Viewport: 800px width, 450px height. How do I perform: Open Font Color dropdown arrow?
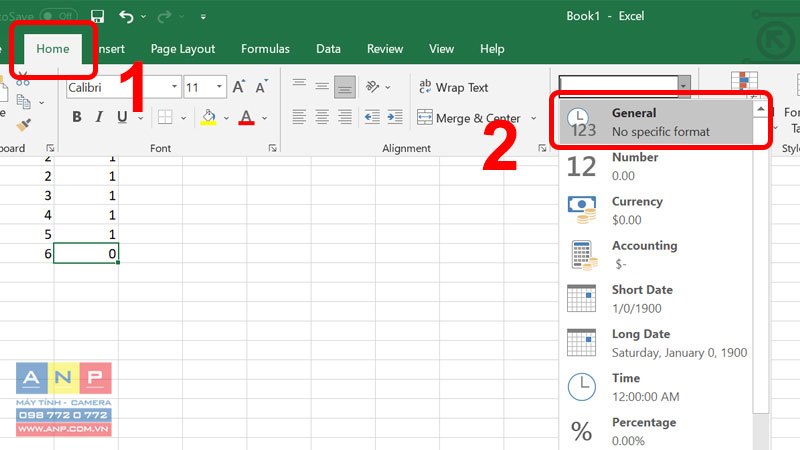click(265, 118)
